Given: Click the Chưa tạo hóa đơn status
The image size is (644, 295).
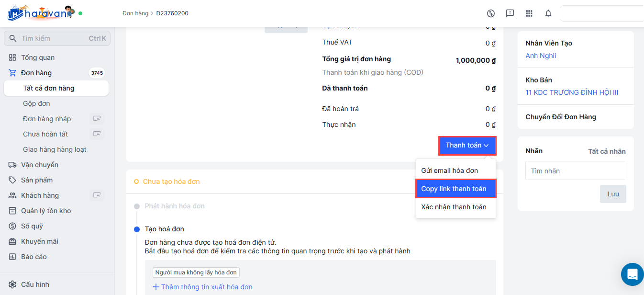Looking at the screenshot, I should pyautogui.click(x=171, y=182).
